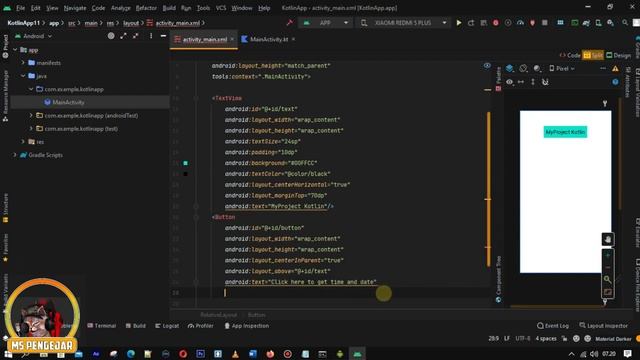This screenshot has height=360, width=640.
Task: Click the Zoom to Fit magnifier in design preview
Action: tap(607, 280)
